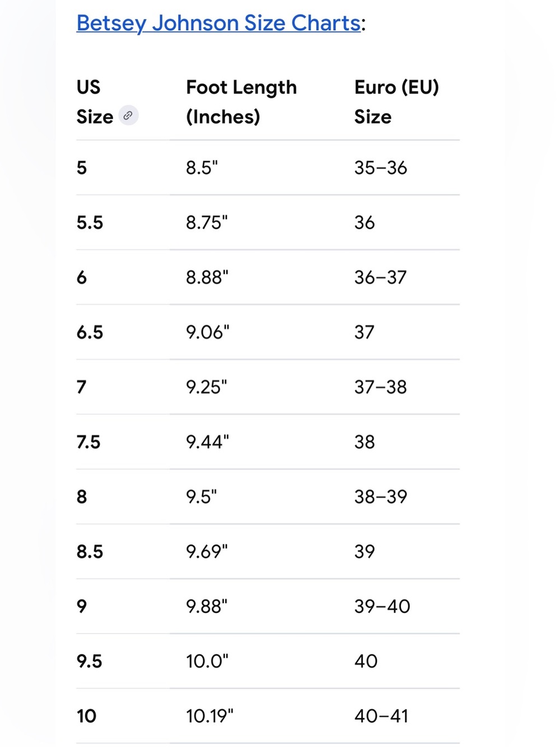Click the 36–37 EU size cell
Screen dimensions: 560x747
pyautogui.click(x=380, y=277)
